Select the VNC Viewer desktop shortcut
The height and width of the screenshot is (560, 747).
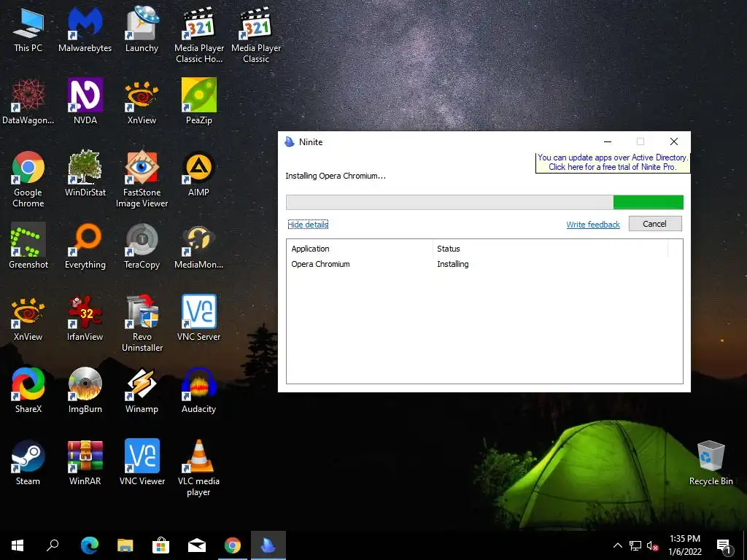[x=142, y=462]
